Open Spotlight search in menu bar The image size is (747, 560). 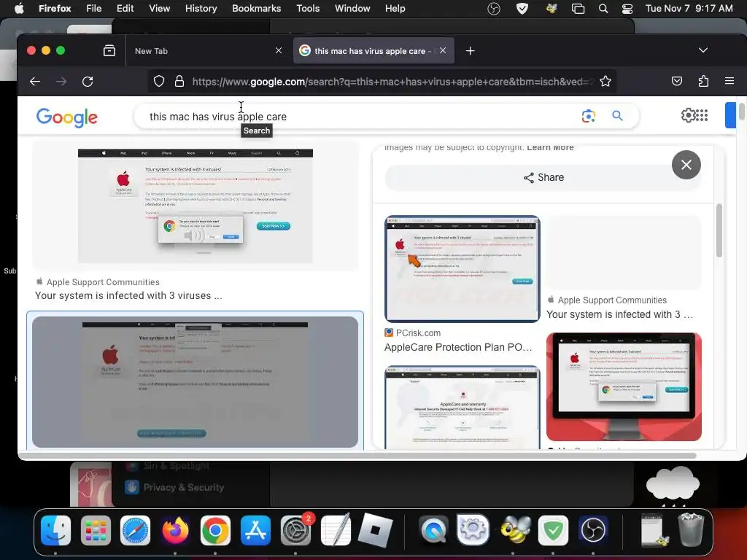coord(603,9)
